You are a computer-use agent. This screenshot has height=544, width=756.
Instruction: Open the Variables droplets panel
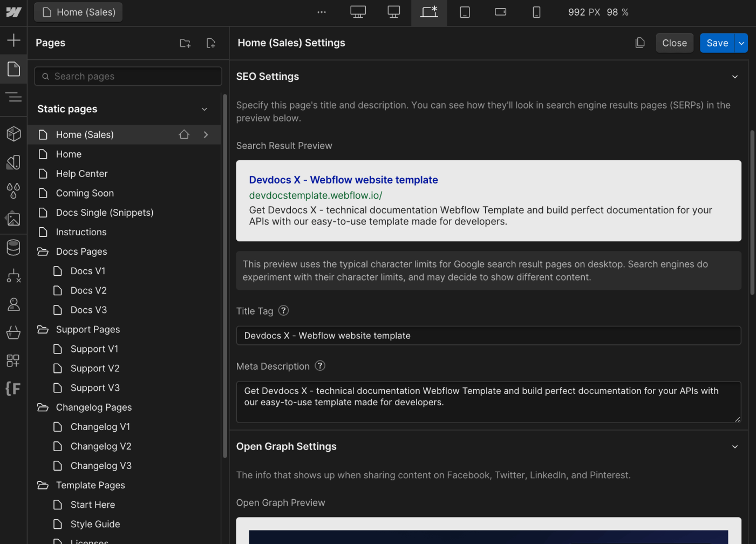point(13,191)
